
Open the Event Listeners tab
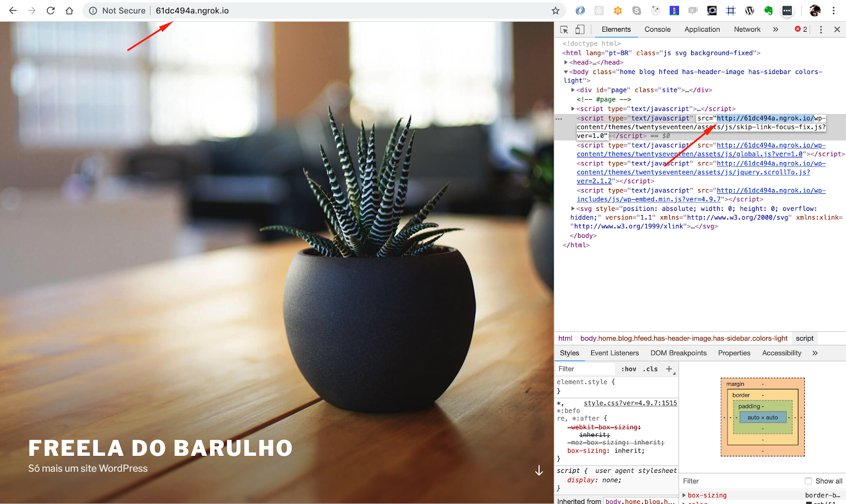click(x=614, y=353)
